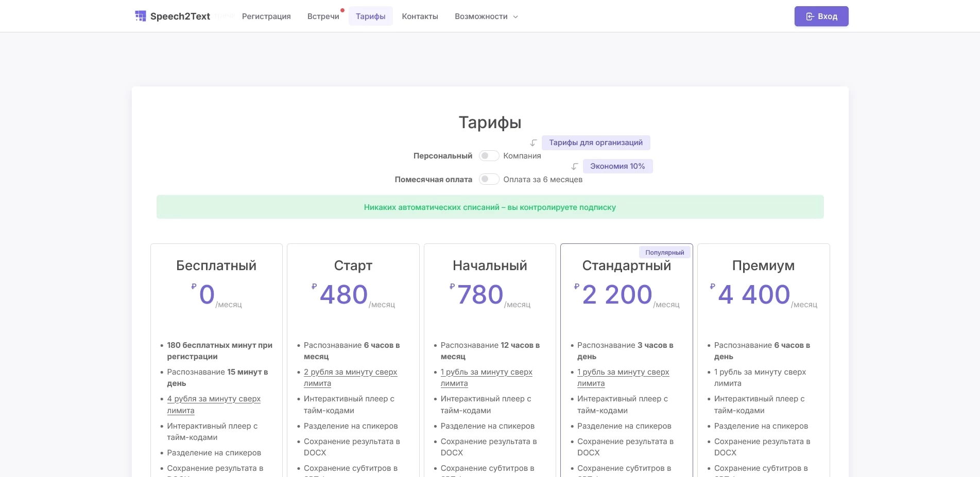Viewport: 980px width, 477px height.
Task: Open the Контакты page
Action: [420, 16]
